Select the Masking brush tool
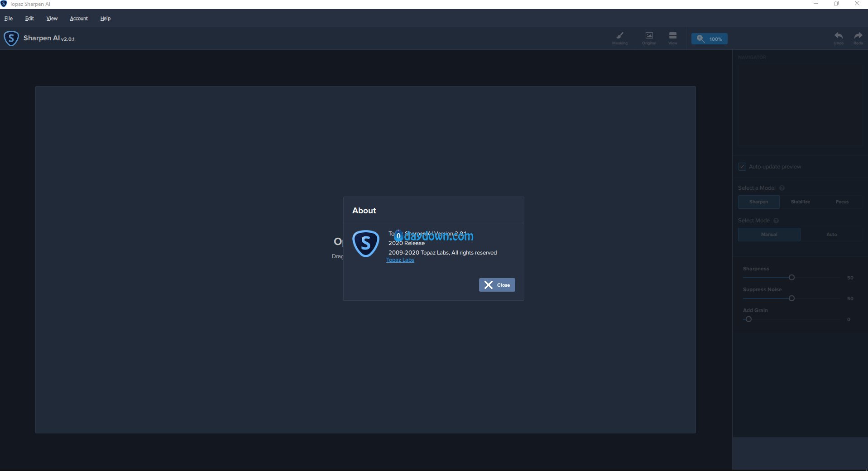 pyautogui.click(x=619, y=38)
